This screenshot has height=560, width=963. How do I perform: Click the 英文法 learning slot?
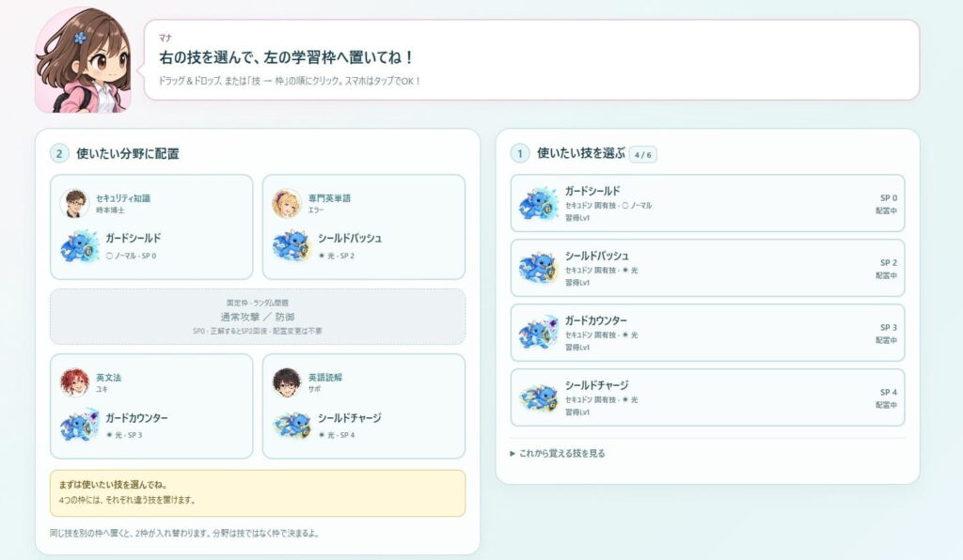151,406
